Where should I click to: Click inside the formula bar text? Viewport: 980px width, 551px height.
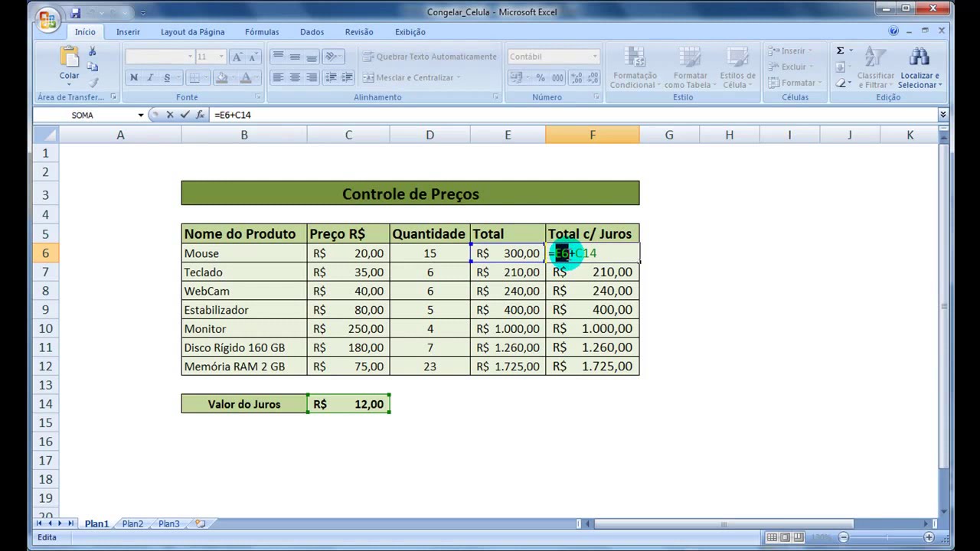click(x=233, y=115)
